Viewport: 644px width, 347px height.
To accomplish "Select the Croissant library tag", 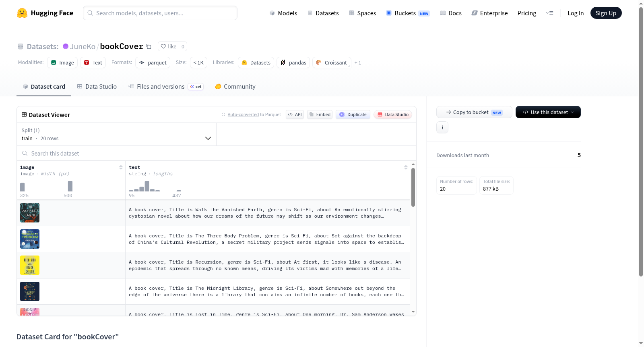I will [x=332, y=62].
